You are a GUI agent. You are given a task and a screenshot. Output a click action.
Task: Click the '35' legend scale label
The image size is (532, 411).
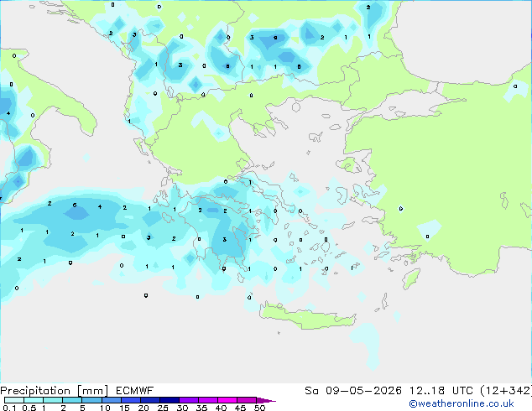(201, 408)
